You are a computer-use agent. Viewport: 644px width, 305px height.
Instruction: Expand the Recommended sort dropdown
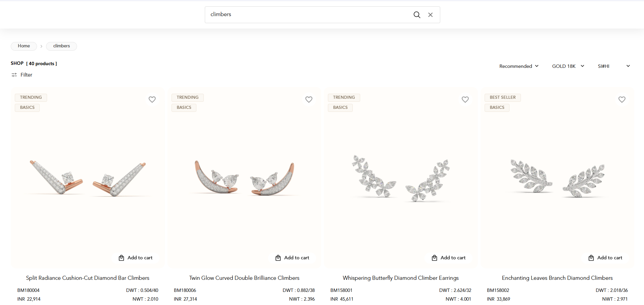519,66
